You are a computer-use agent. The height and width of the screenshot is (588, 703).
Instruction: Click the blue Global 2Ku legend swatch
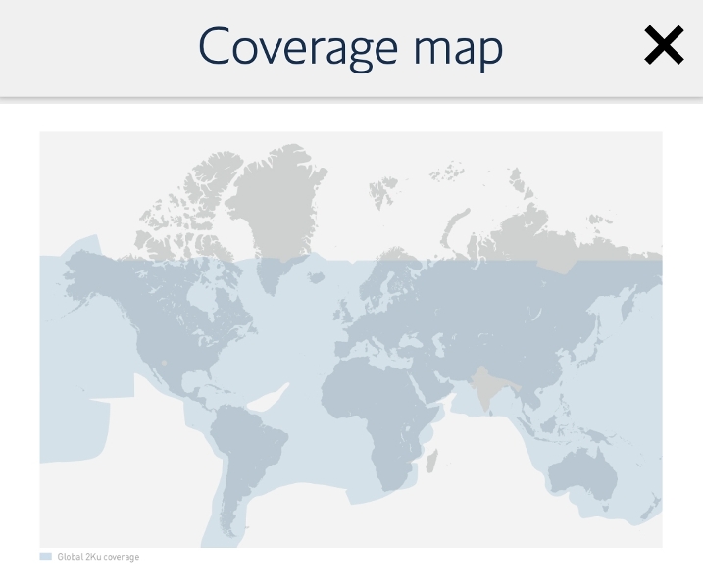pos(45,557)
